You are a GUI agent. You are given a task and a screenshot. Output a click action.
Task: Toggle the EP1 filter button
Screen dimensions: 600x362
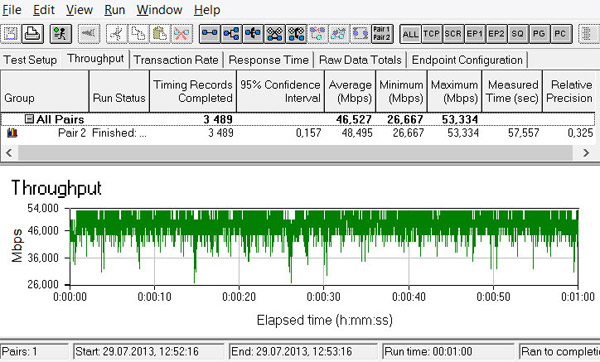[475, 34]
